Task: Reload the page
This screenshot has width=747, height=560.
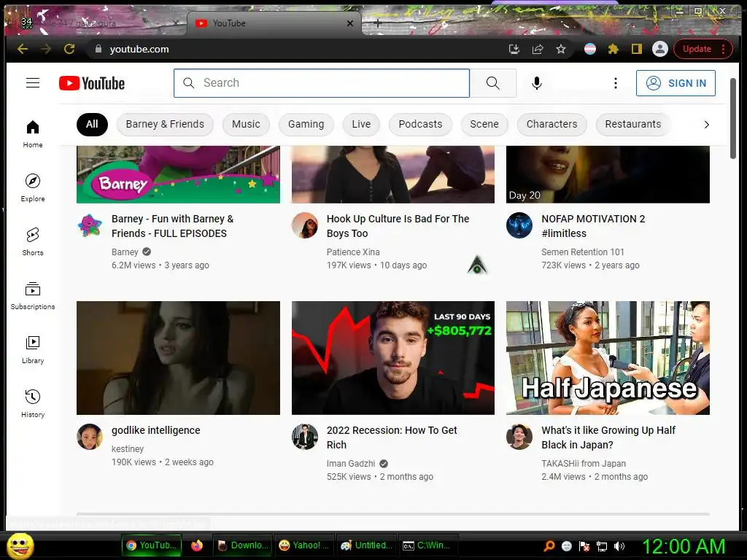Action: pos(69,49)
